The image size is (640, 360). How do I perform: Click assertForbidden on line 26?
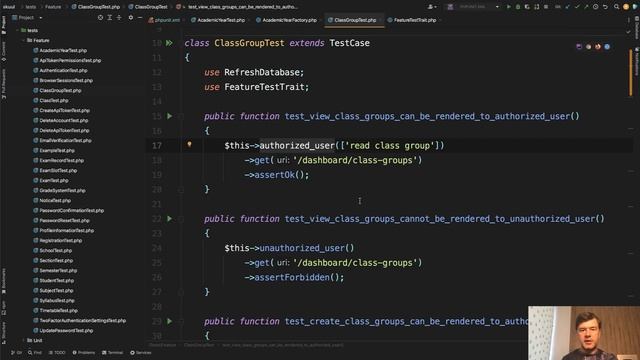point(292,278)
